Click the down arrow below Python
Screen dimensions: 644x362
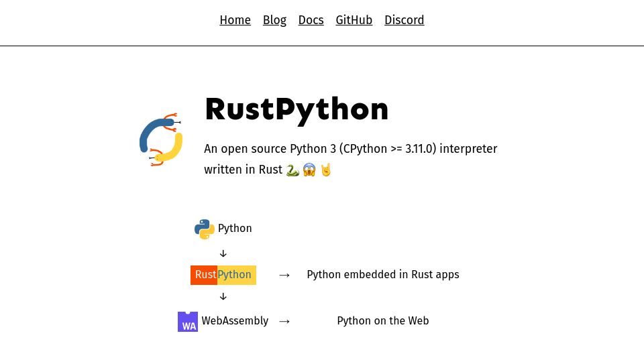(x=223, y=253)
